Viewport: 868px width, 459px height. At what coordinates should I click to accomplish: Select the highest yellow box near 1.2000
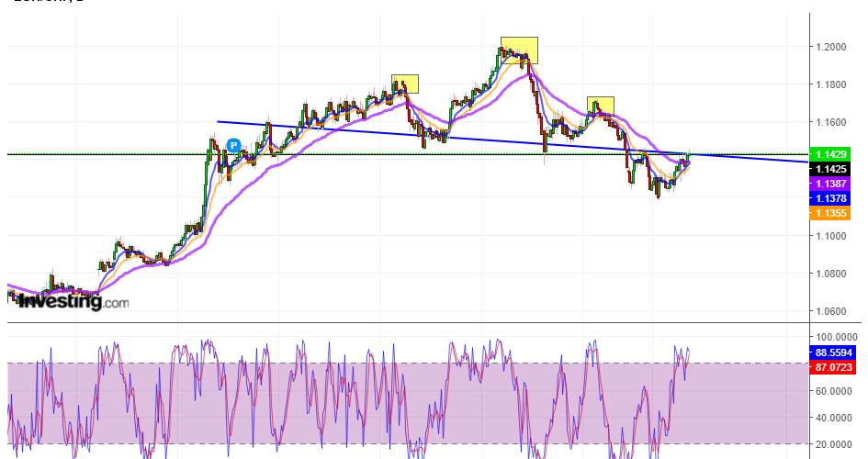point(519,50)
